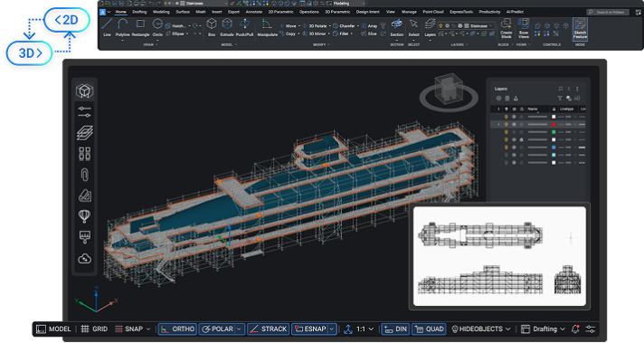Click the Move command
This screenshot has width=644, height=343.
click(288, 26)
